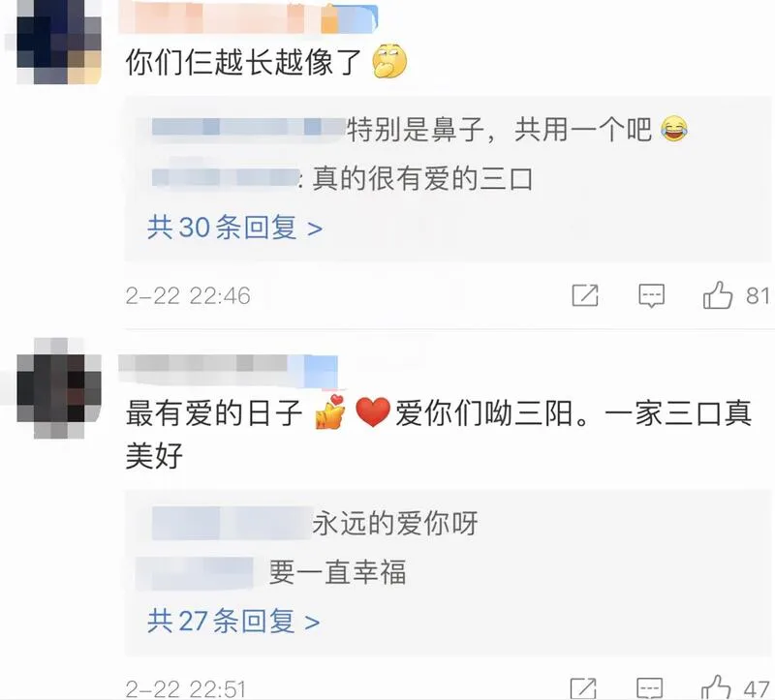This screenshot has width=775, height=700.
Task: Open first commenter's blurred username
Action: point(249,17)
